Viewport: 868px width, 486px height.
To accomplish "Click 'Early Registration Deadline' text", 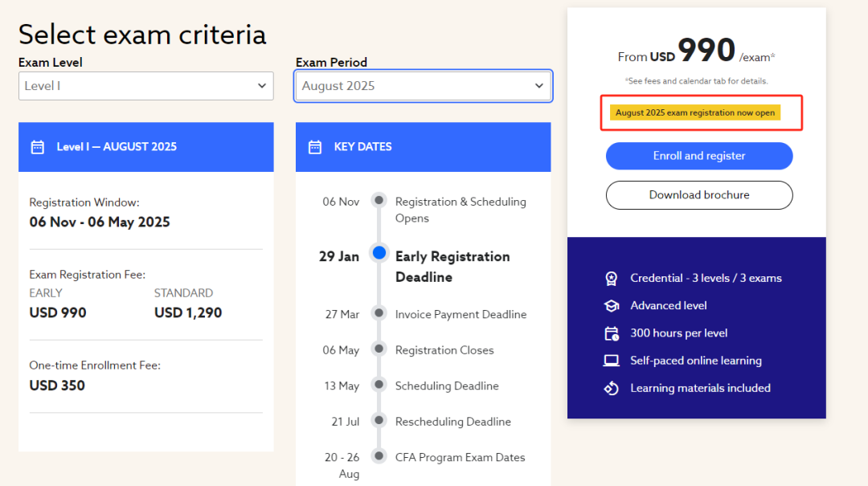I will click(452, 267).
